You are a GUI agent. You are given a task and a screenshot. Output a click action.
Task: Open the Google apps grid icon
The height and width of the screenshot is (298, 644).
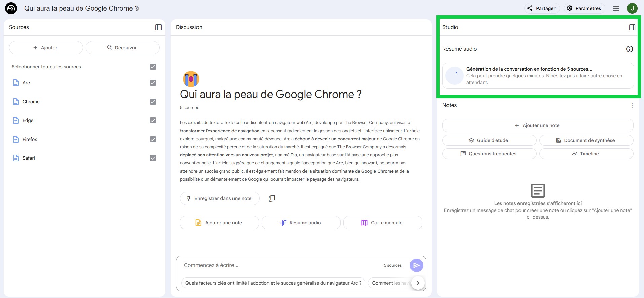pos(616,8)
